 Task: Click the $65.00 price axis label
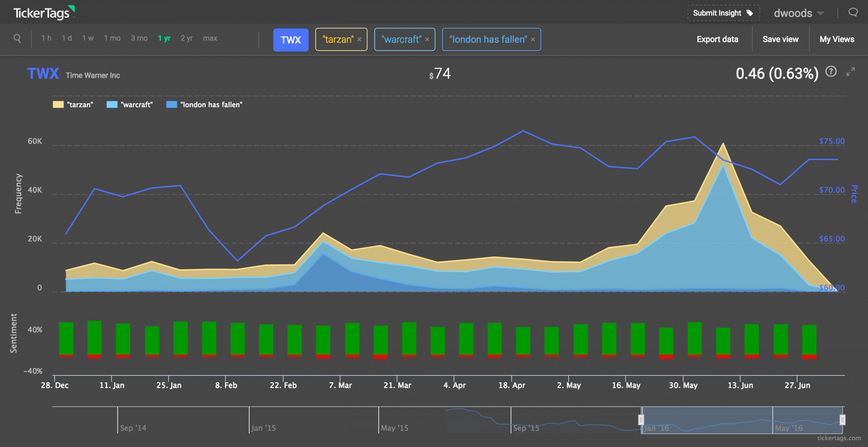832,239
